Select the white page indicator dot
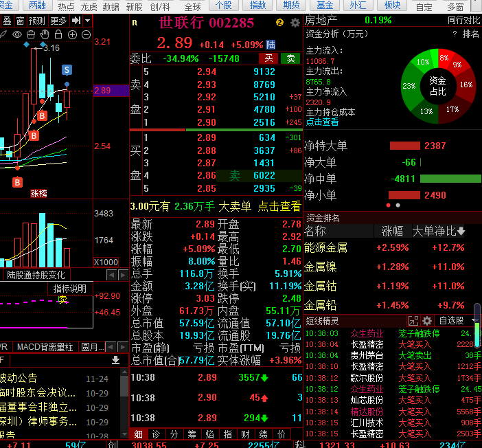This screenshot has width=482, height=448. coord(398,205)
